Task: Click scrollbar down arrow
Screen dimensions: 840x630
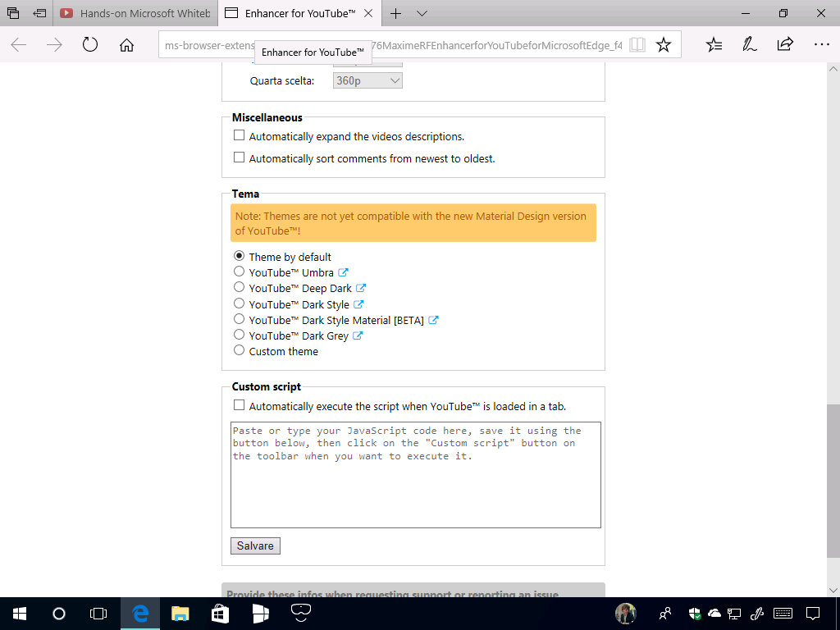Action: [x=833, y=590]
